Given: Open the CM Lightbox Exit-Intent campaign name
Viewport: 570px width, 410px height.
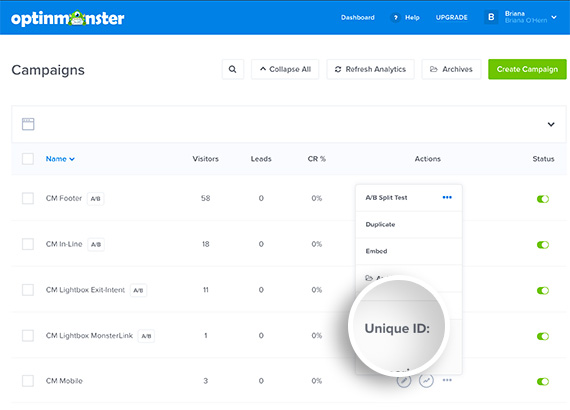Looking at the screenshot, I should point(85,290).
